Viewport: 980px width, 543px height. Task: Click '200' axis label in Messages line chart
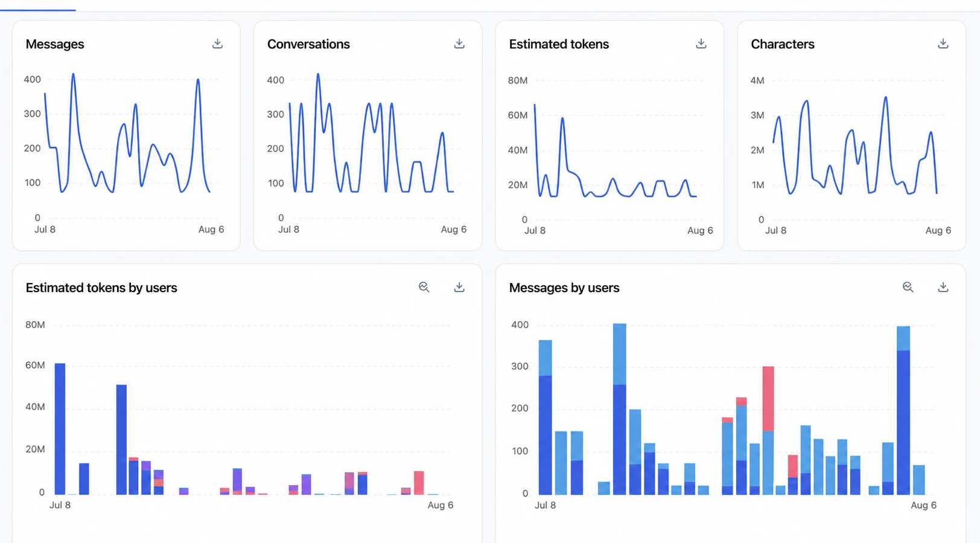[32, 148]
